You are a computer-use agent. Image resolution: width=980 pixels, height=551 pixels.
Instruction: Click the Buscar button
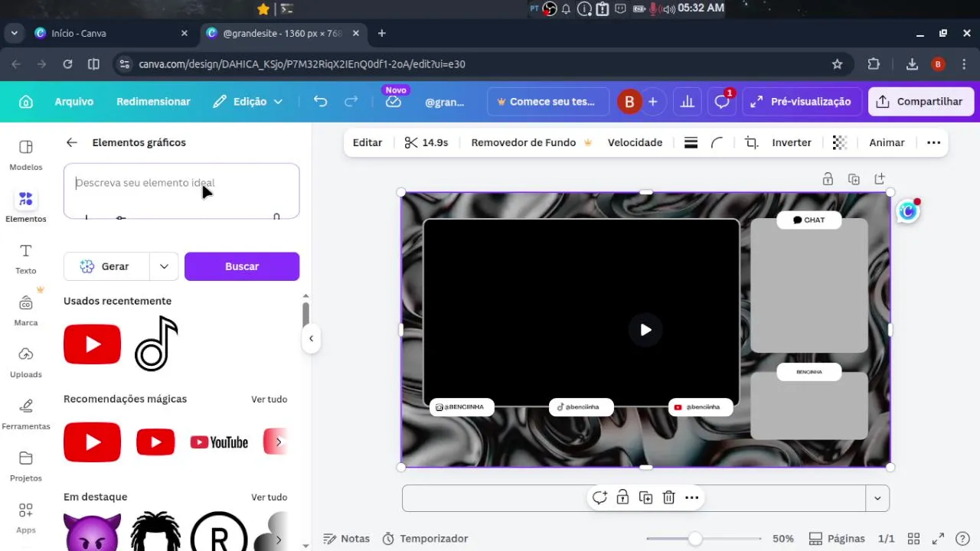pyautogui.click(x=242, y=266)
